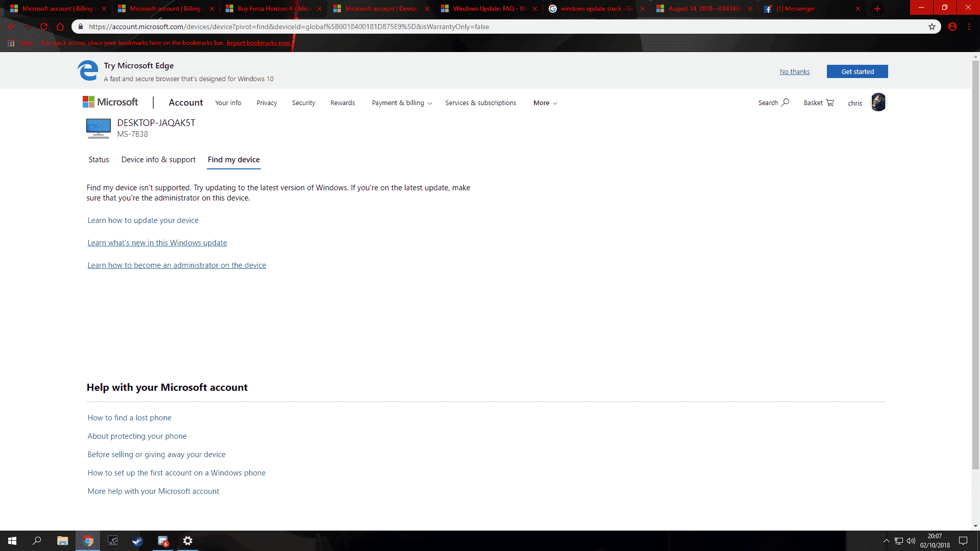Click the Chrome taskbar icon
The image size is (980, 551).
pyautogui.click(x=88, y=541)
